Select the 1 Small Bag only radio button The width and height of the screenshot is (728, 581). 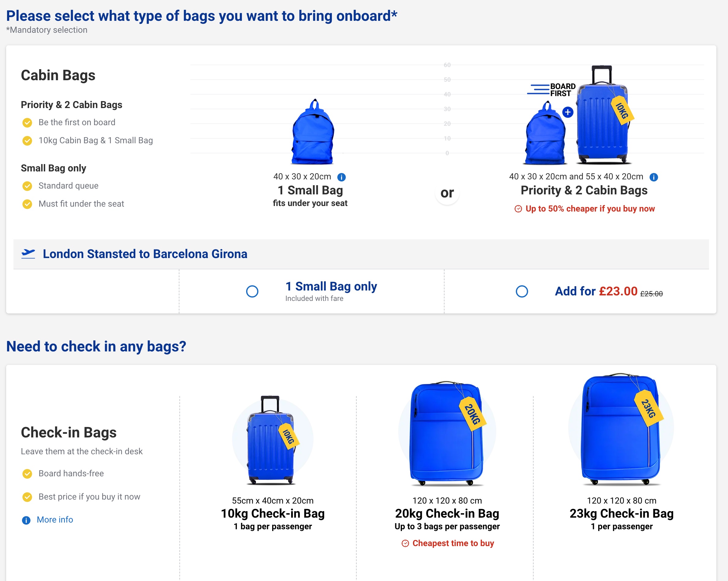(x=252, y=291)
